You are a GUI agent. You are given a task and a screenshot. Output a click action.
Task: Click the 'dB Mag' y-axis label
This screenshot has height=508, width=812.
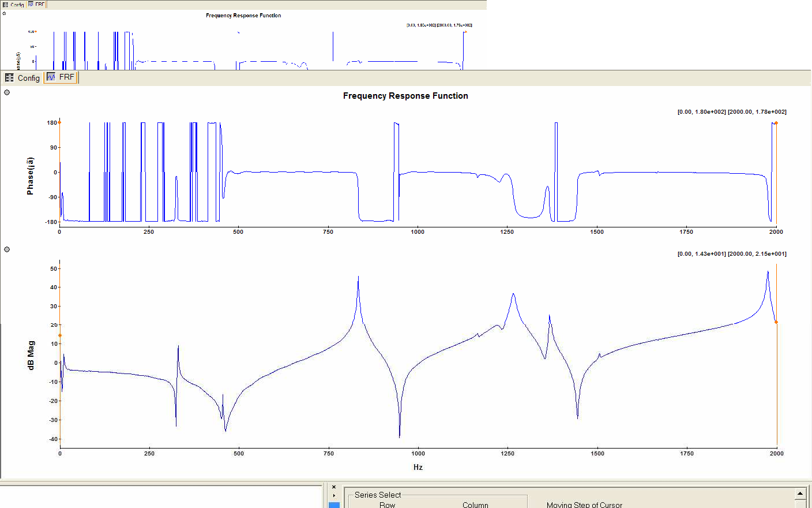pos(31,355)
